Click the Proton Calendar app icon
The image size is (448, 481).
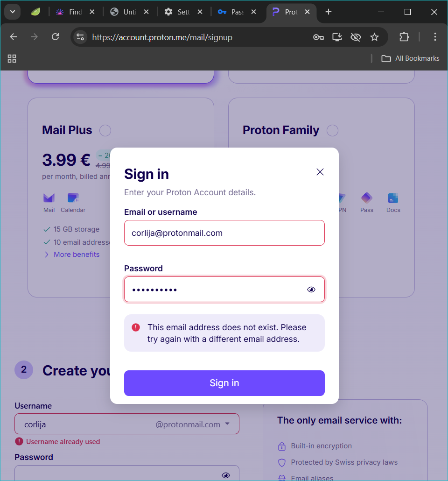(x=73, y=198)
